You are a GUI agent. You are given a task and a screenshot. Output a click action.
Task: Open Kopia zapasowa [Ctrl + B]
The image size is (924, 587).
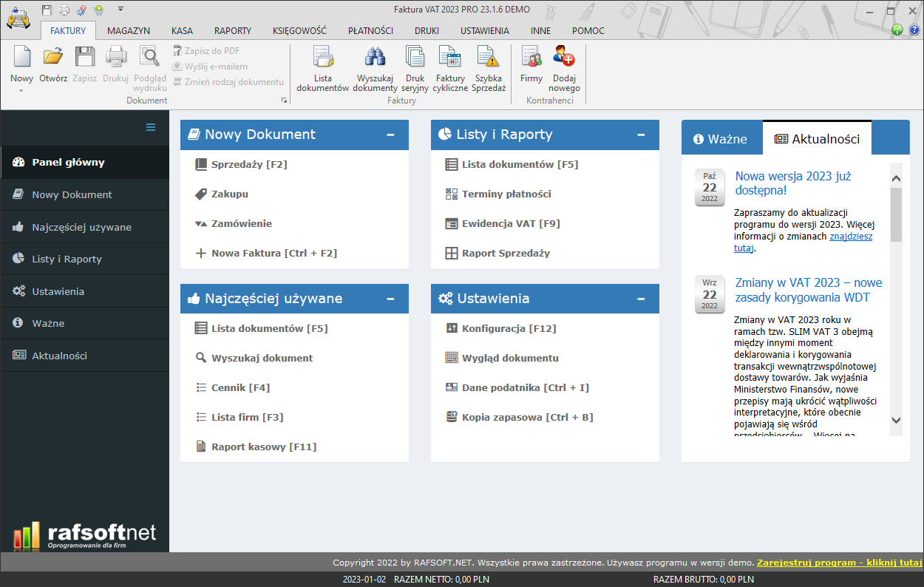click(520, 417)
